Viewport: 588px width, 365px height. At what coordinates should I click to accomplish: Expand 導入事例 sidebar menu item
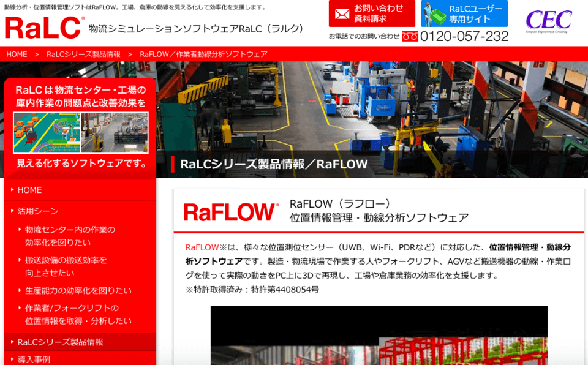tap(34, 359)
